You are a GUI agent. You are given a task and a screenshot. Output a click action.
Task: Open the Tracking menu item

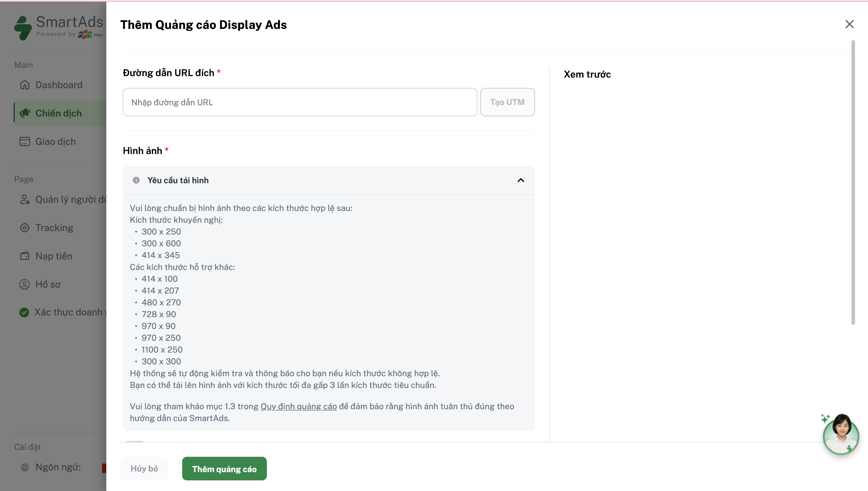coord(54,228)
